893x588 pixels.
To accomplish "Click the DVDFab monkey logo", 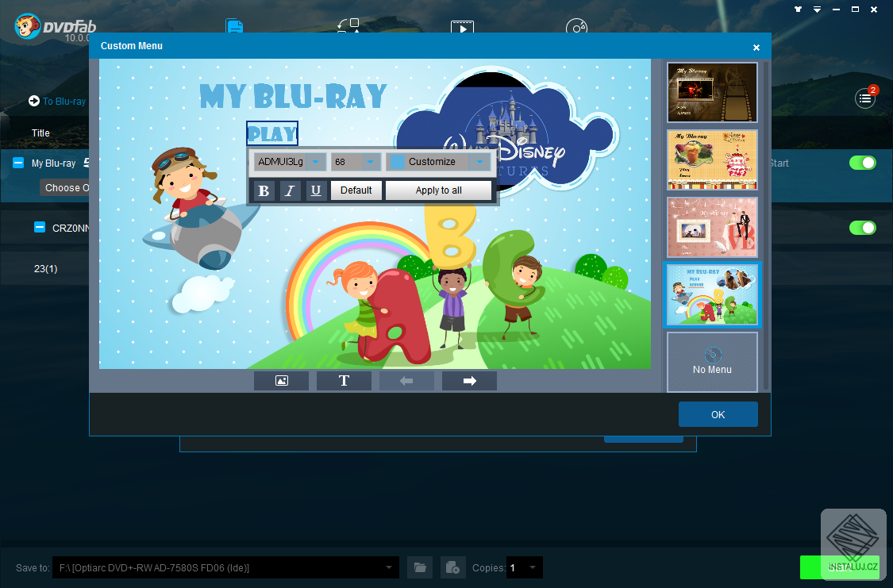I will click(27, 26).
